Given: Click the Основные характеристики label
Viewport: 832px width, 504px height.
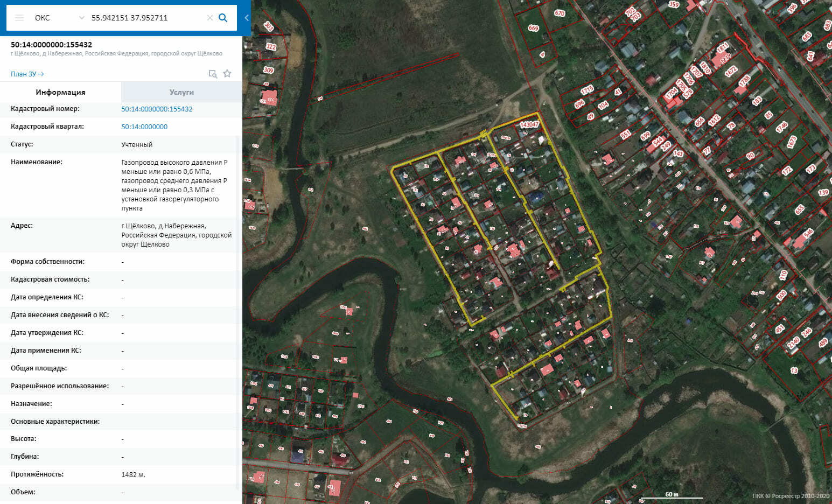Looking at the screenshot, I should click(55, 422).
